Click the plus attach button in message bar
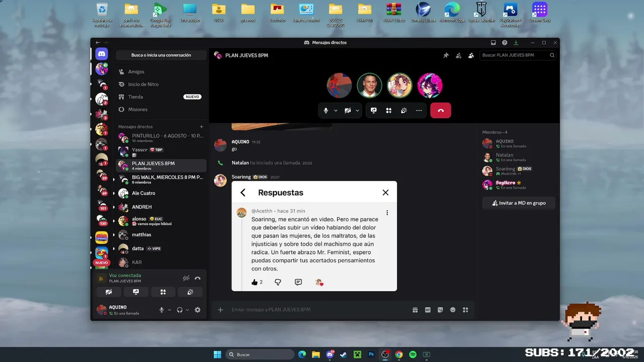The width and height of the screenshot is (644, 362). (x=220, y=310)
